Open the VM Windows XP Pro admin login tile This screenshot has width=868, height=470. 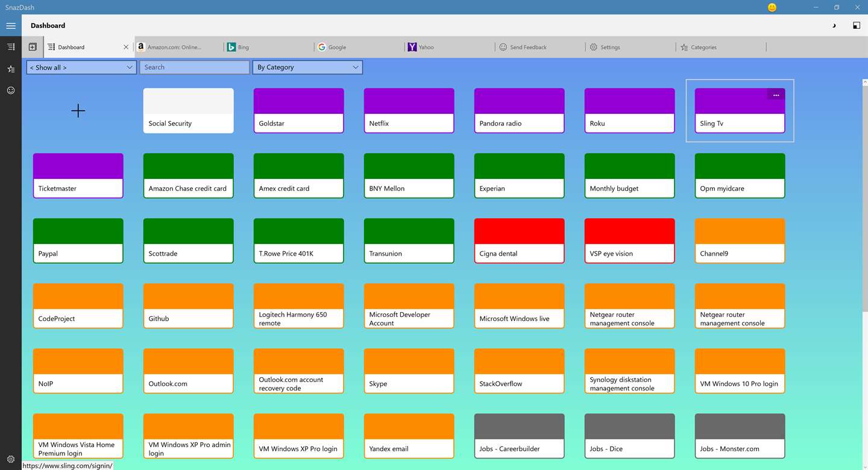pyautogui.click(x=189, y=436)
